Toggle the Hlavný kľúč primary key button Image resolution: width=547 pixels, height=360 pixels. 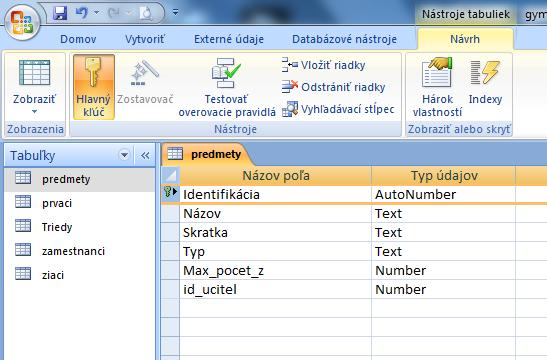point(93,87)
